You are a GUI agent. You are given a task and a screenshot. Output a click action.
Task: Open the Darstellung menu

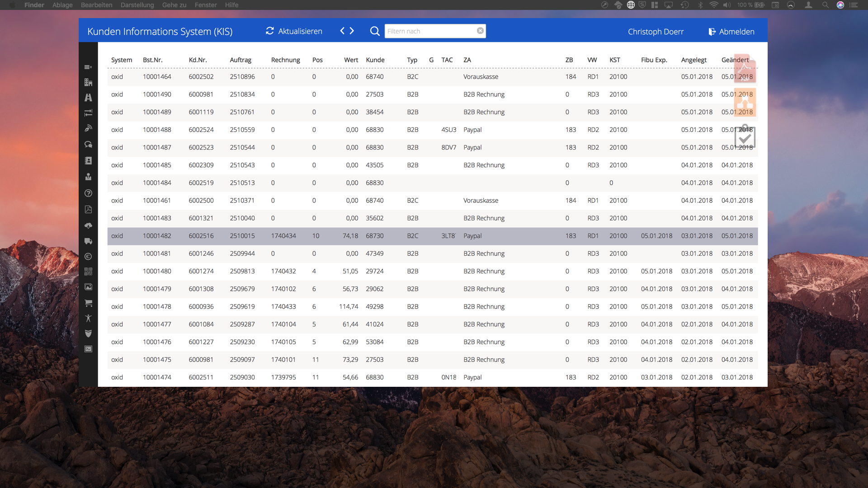(x=137, y=5)
